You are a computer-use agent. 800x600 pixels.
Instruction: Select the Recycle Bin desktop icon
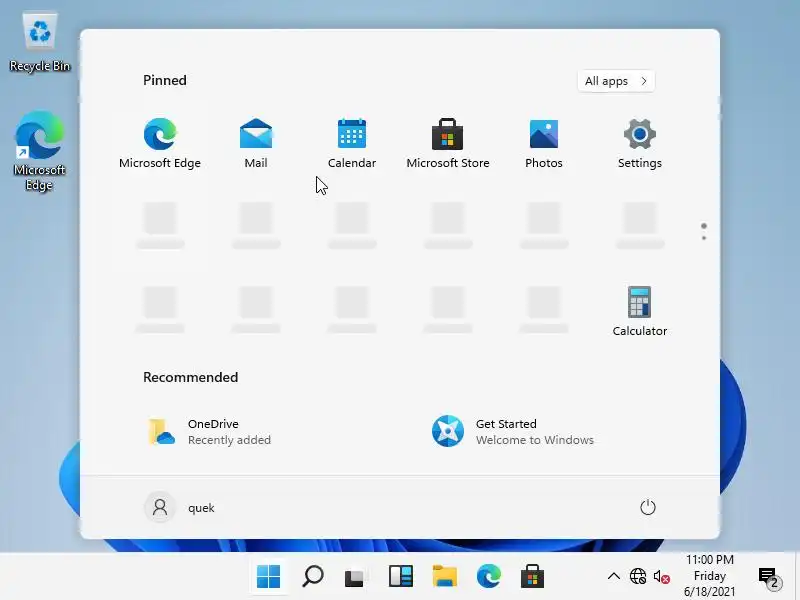(x=40, y=42)
